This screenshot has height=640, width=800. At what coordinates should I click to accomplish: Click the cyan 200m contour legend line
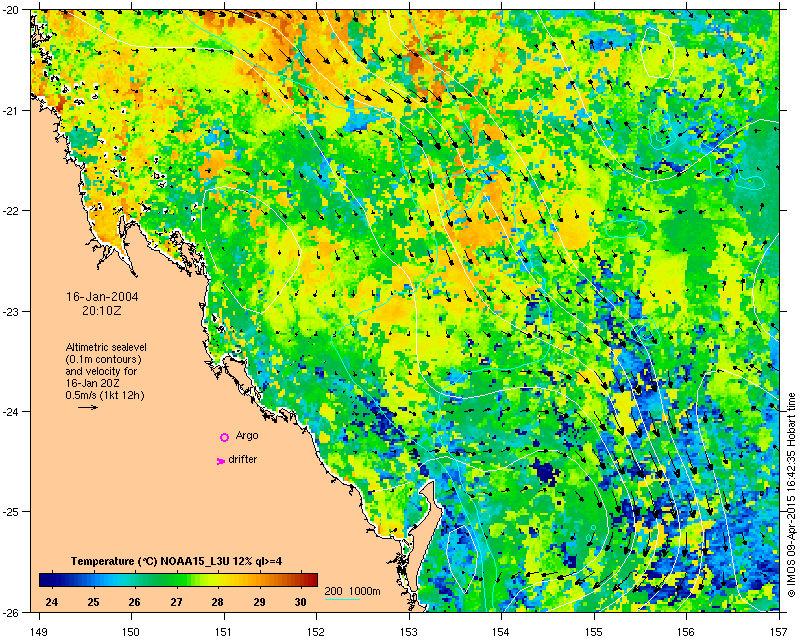pos(342,599)
